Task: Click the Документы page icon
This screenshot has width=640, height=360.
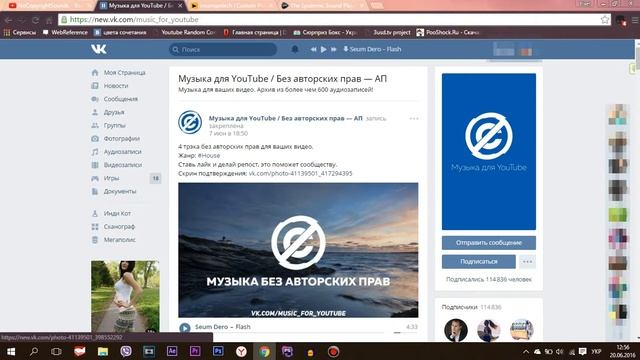Action: pyautogui.click(x=95, y=191)
